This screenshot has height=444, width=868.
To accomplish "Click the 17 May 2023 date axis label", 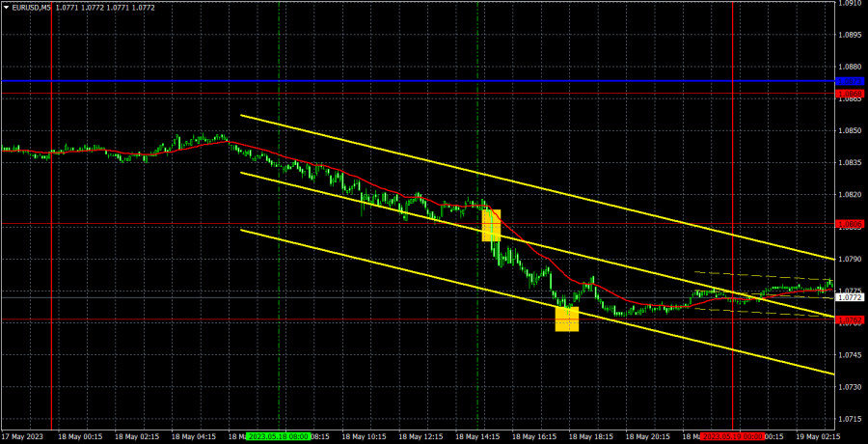I will [x=23, y=436].
